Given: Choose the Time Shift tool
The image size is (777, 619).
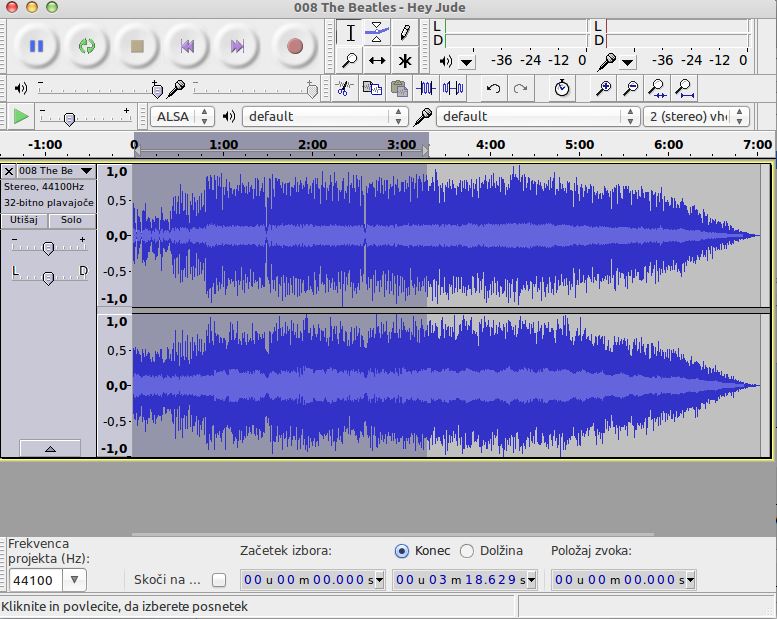Looking at the screenshot, I should pos(377,60).
